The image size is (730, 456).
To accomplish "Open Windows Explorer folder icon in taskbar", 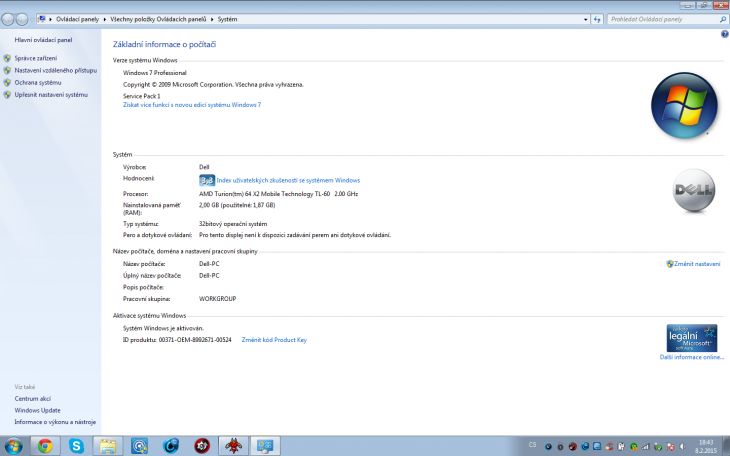I will coord(108,446).
